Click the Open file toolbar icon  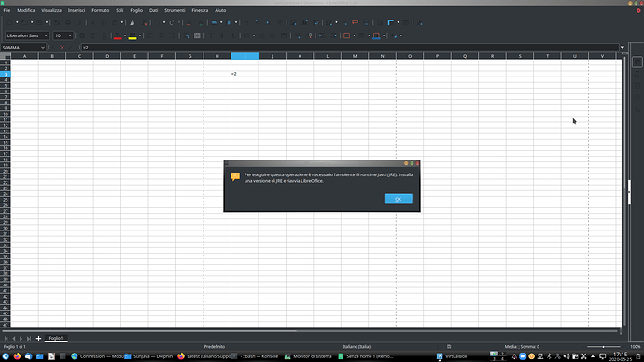pos(24,22)
